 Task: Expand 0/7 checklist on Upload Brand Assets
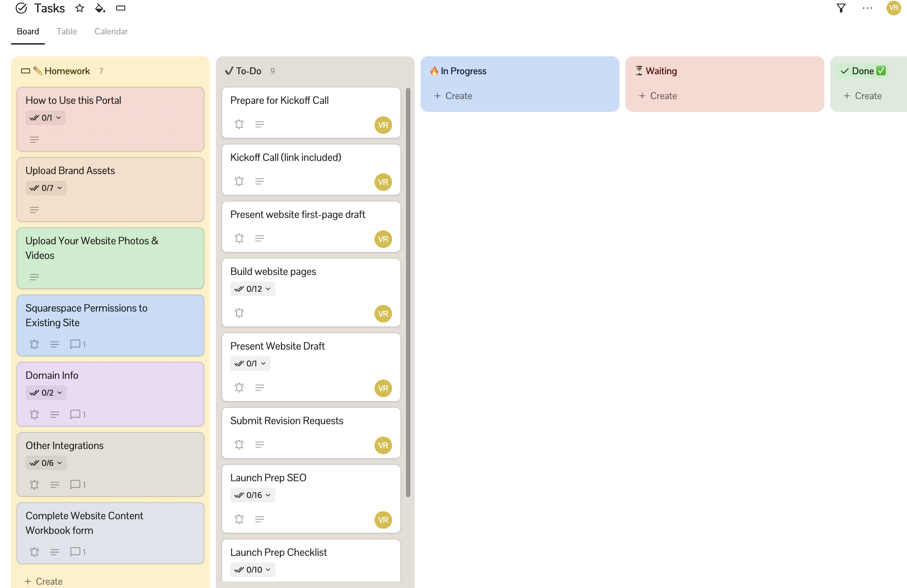(46, 188)
